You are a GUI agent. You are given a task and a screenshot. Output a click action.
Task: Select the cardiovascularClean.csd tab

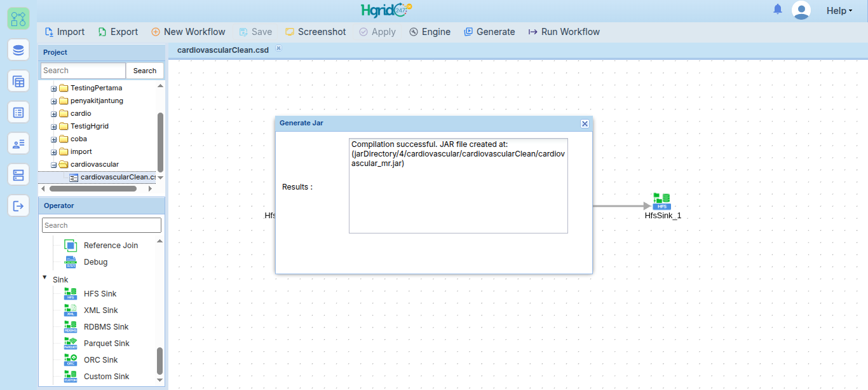coord(223,50)
